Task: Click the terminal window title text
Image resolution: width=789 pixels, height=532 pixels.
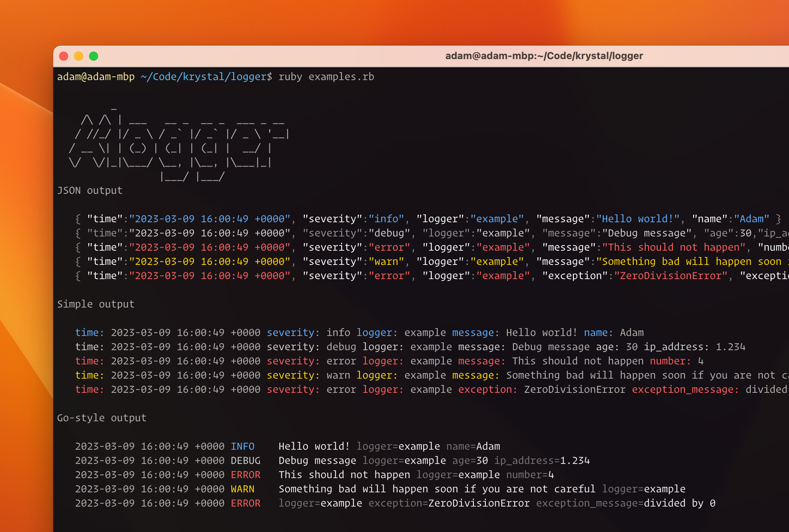Action: pyautogui.click(x=544, y=56)
